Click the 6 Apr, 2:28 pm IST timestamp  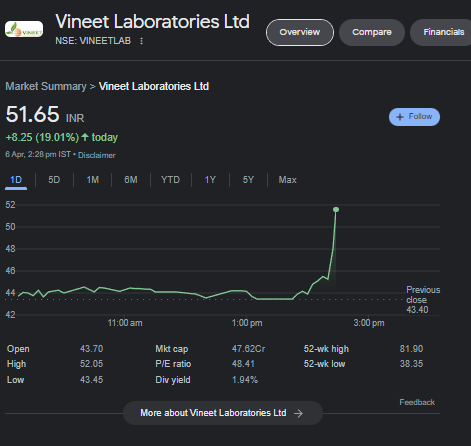point(38,155)
